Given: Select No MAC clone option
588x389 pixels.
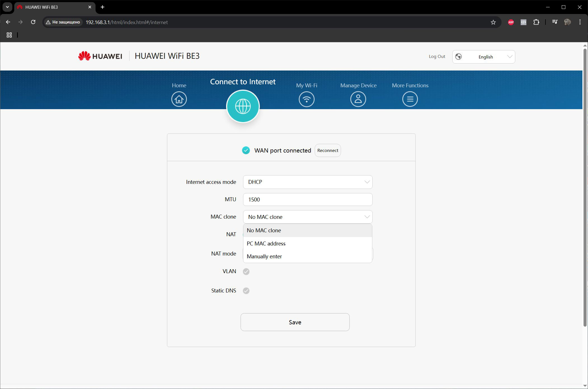Looking at the screenshot, I should pyautogui.click(x=308, y=230).
